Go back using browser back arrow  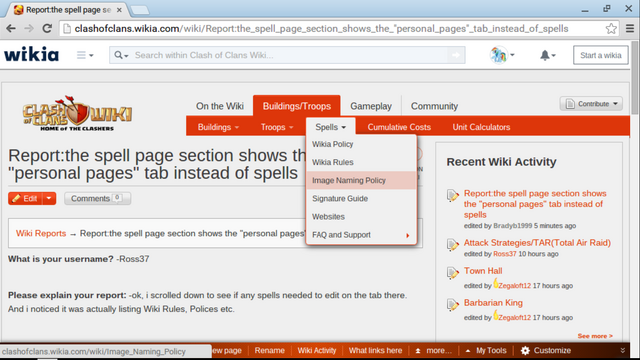click(11, 29)
